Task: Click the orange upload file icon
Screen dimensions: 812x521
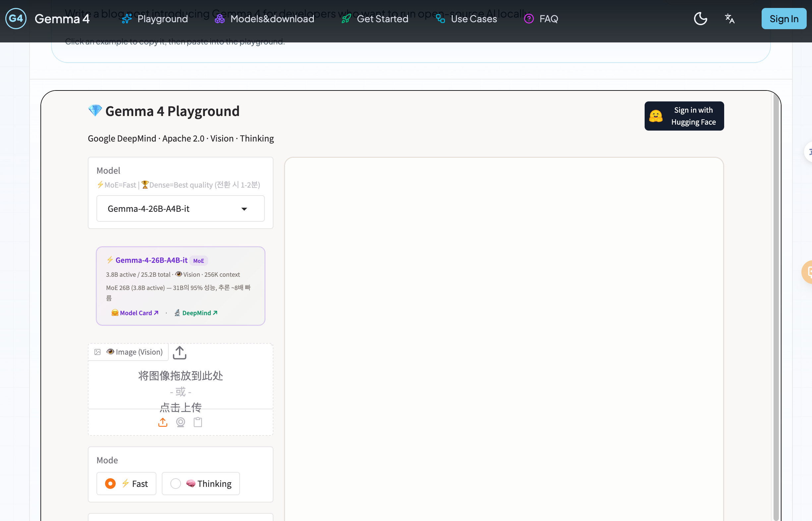Action: [x=163, y=422]
